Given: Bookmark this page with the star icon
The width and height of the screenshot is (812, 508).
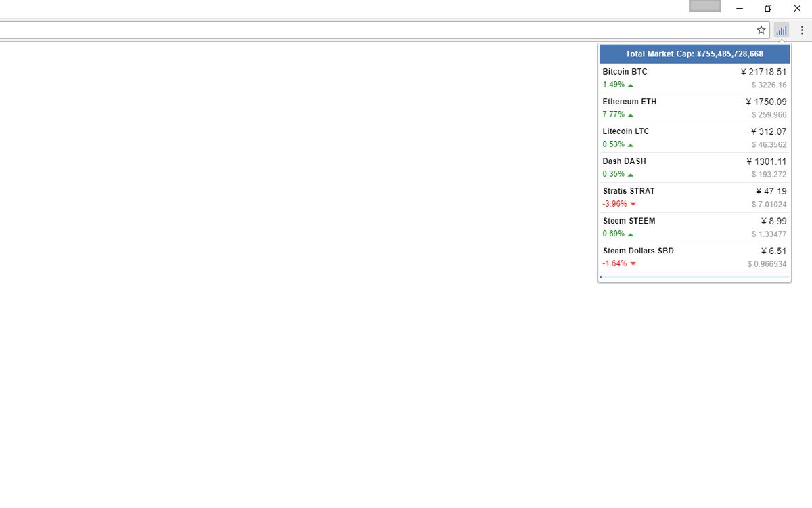Looking at the screenshot, I should 761,30.
